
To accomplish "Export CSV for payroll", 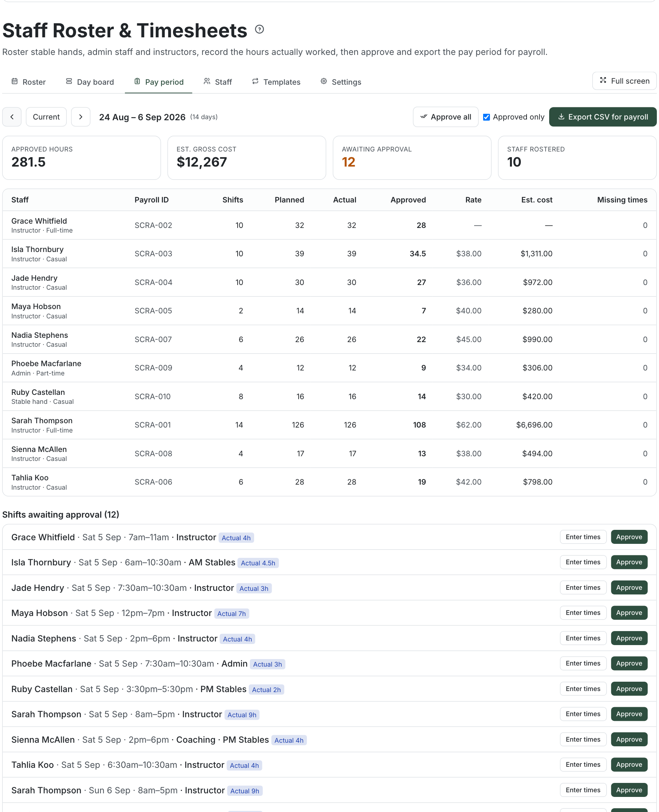I will coord(603,117).
